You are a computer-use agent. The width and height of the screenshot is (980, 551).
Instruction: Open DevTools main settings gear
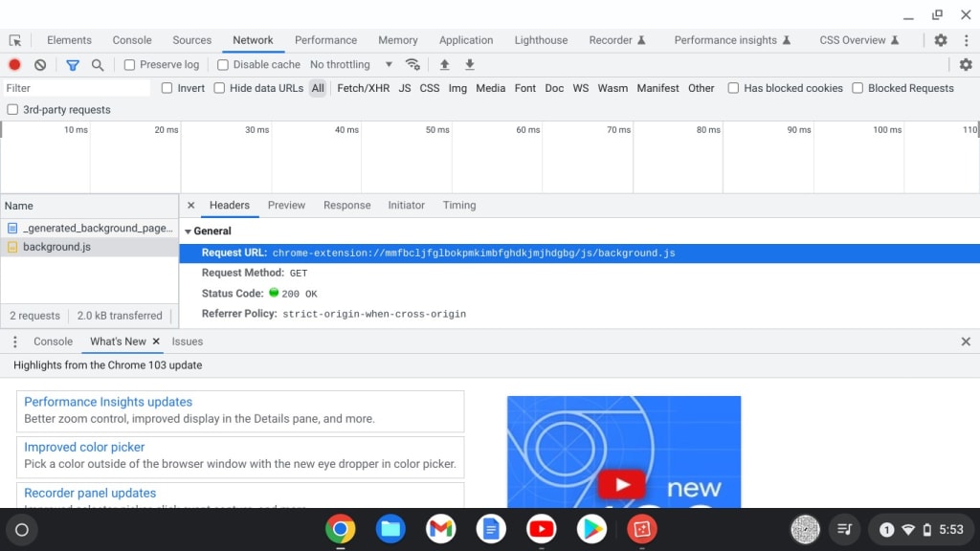[941, 40]
